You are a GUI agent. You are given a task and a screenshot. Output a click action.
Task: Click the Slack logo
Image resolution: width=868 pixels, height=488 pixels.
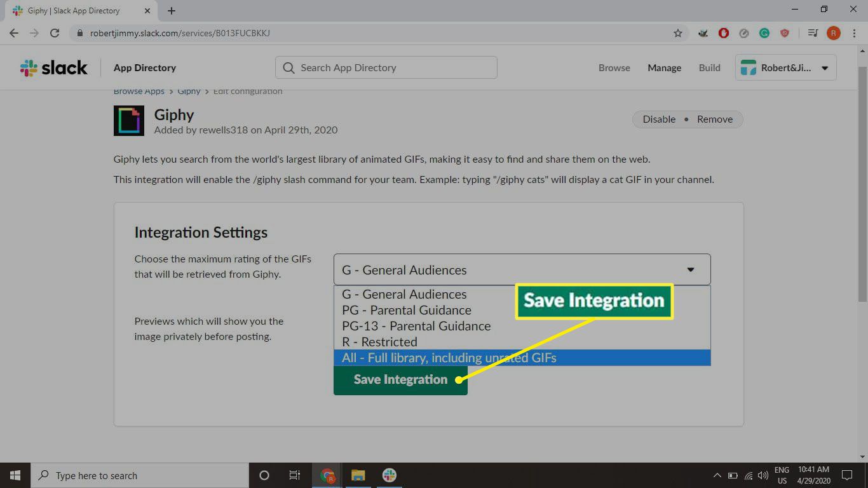coord(53,68)
